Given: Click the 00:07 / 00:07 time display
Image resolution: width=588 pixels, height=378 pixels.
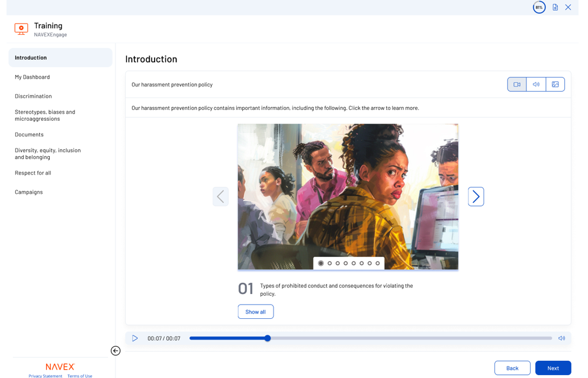Looking at the screenshot, I should point(164,338).
